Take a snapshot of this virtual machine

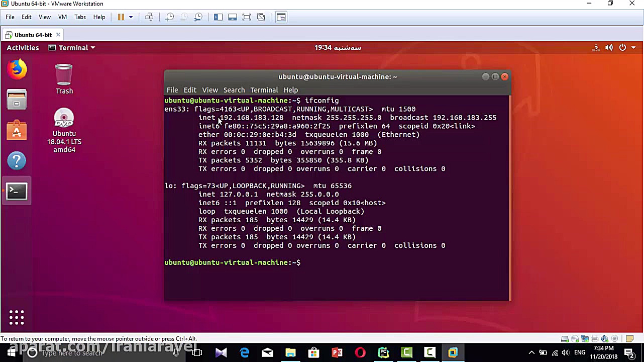170,17
